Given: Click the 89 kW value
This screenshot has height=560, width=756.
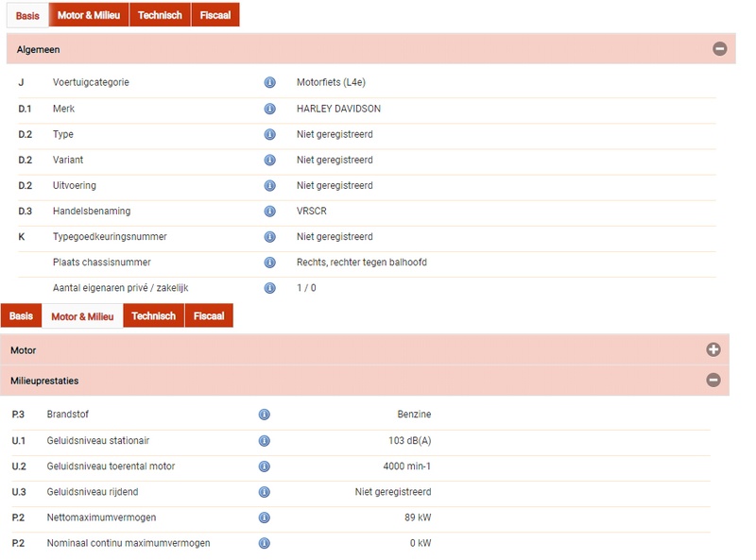Looking at the screenshot, I should coord(418,518).
